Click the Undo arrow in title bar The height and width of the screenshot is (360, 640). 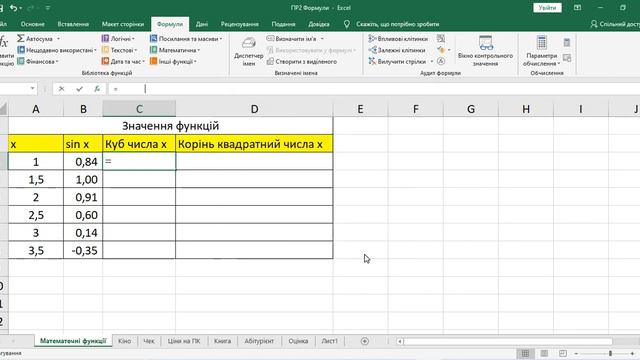coord(13,8)
